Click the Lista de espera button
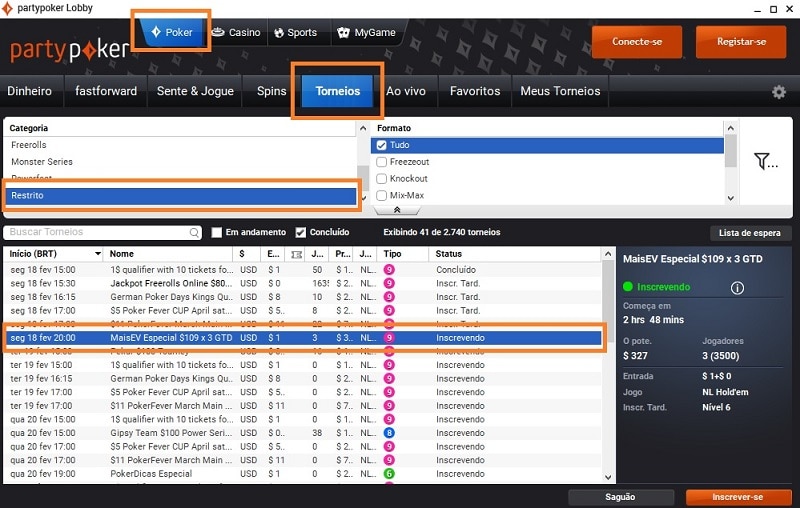Screen dimensions: 800x508 [x=750, y=233]
